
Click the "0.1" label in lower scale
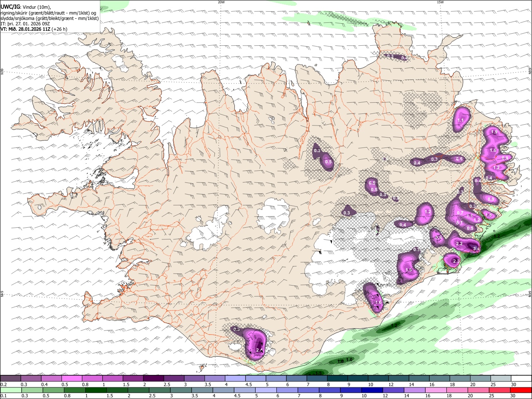4,396
